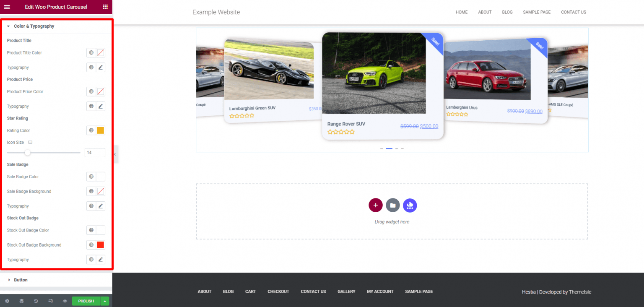Select the BLOG menu item
This screenshot has width=644, height=307.
click(x=507, y=12)
